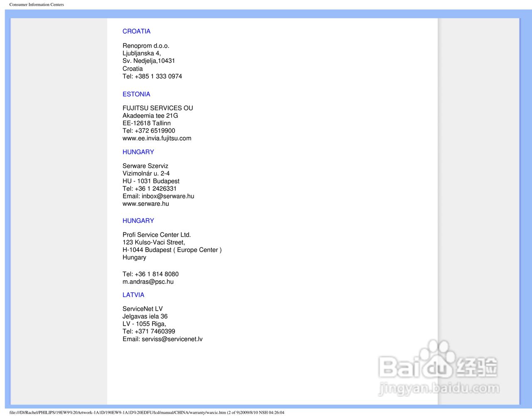This screenshot has width=532, height=418.
Task: Click the email m.andras@psc.hu
Action: point(148,282)
